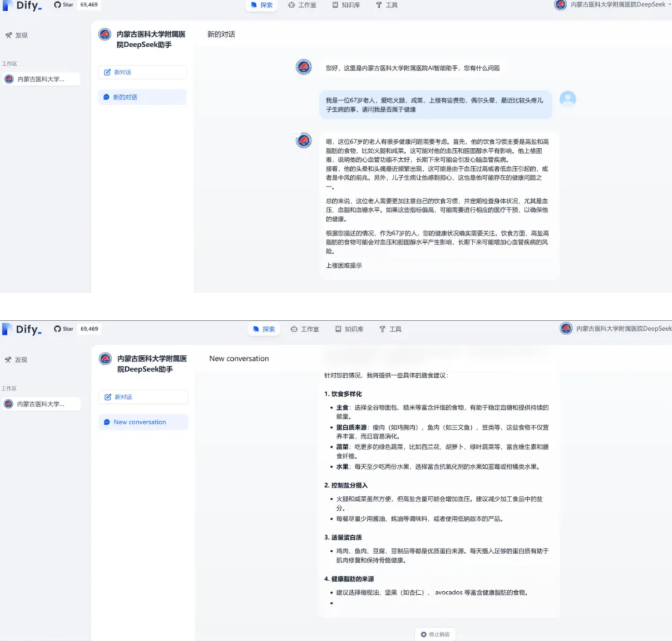Stop the response with 停止响应 button

(x=435, y=634)
